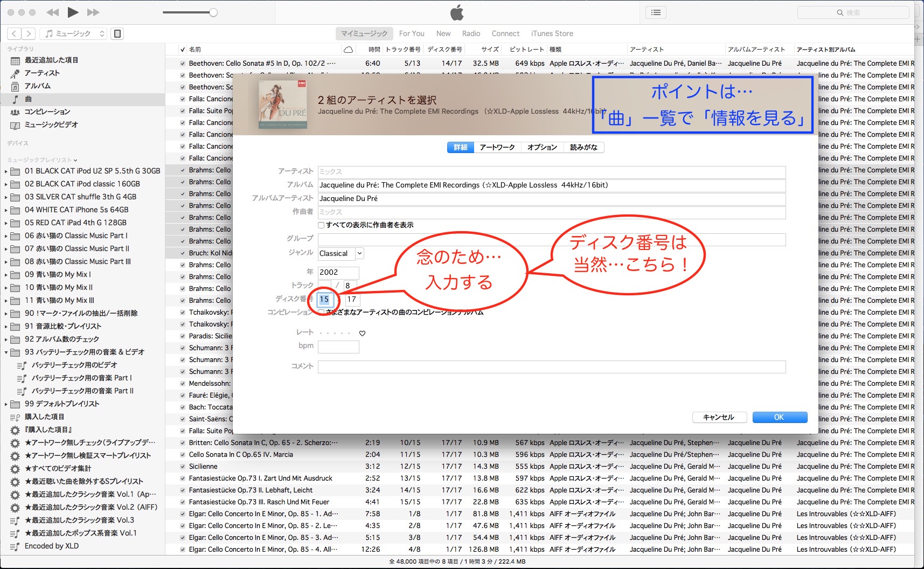
Task: Select アーティスト in the library sidebar
Action: pos(41,73)
